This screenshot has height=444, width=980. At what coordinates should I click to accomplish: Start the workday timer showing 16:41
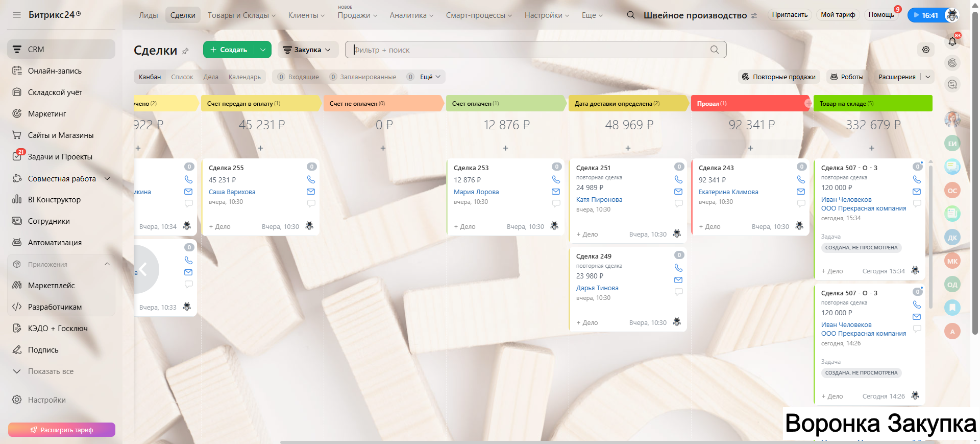click(926, 15)
